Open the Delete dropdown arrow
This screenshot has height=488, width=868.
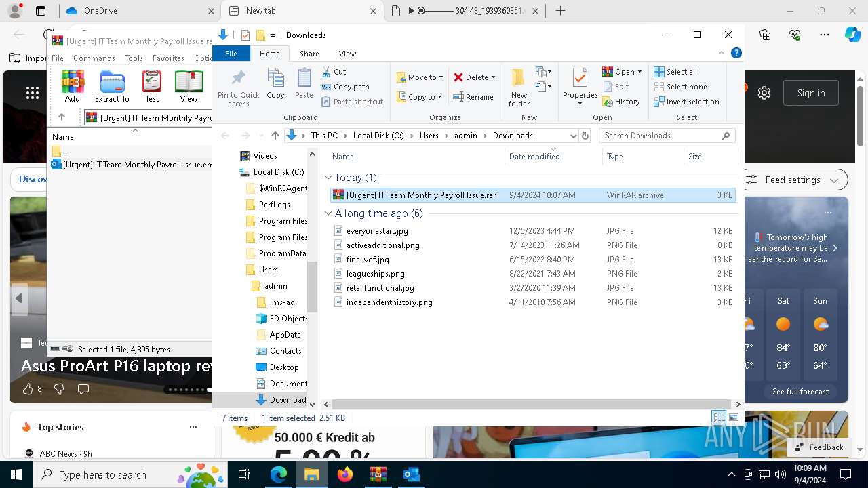tap(493, 77)
